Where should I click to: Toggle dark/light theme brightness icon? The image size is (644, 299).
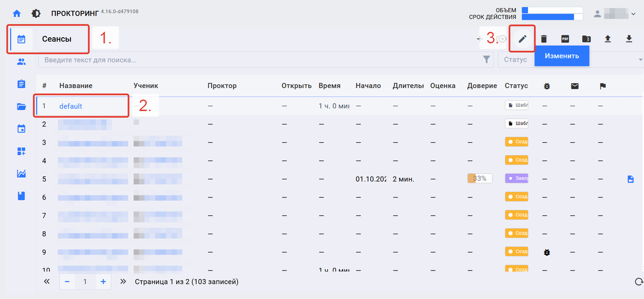click(x=36, y=13)
